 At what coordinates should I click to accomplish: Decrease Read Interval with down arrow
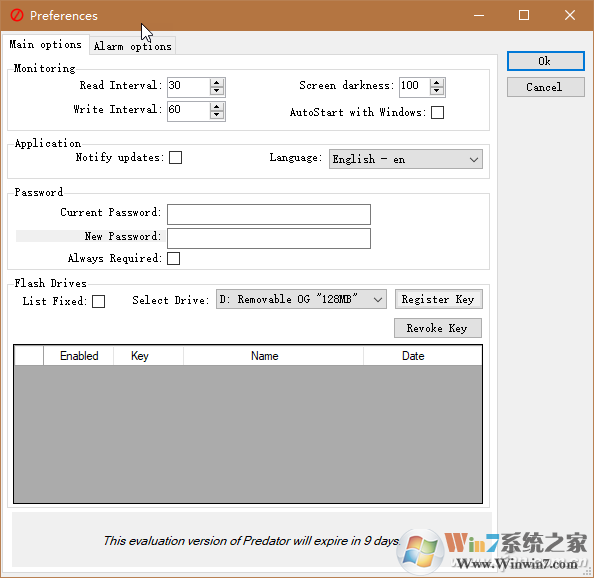click(x=216, y=91)
